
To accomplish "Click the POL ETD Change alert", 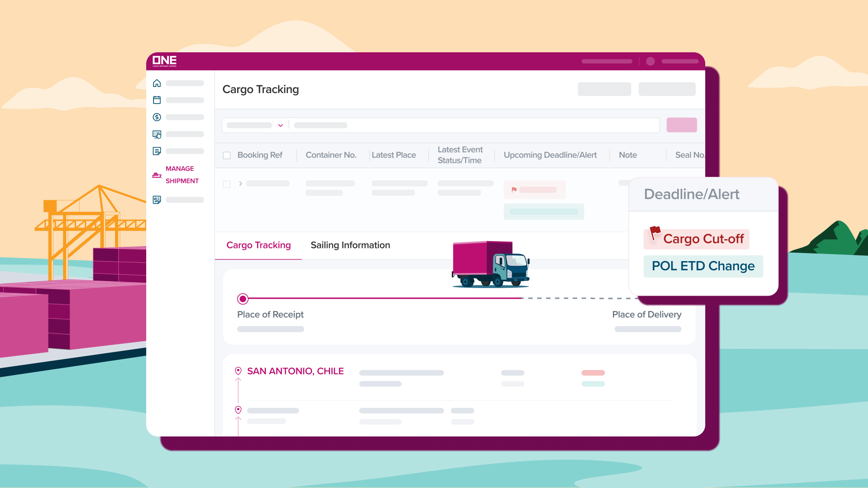I will (x=703, y=266).
